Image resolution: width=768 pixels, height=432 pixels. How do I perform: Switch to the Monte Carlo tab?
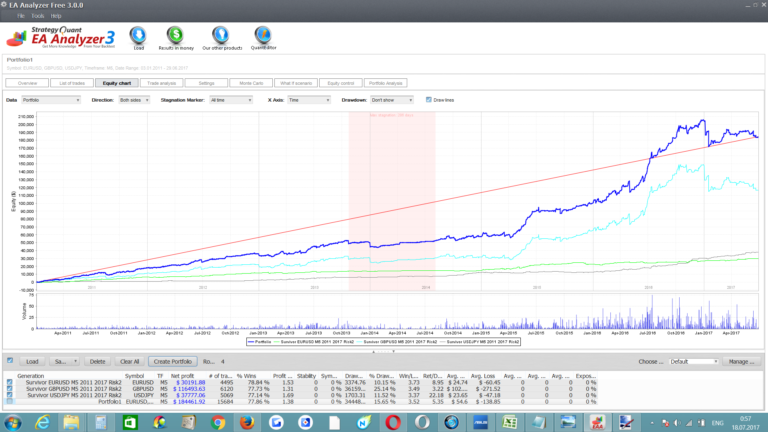coord(251,83)
